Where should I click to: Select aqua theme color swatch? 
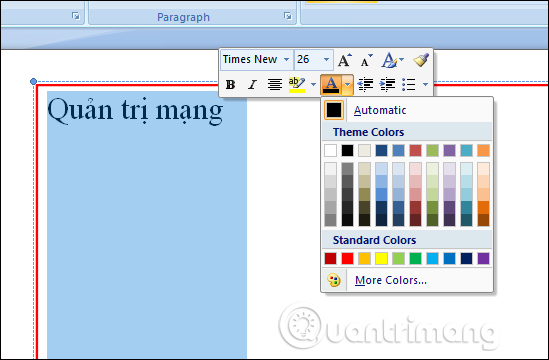[466, 151]
